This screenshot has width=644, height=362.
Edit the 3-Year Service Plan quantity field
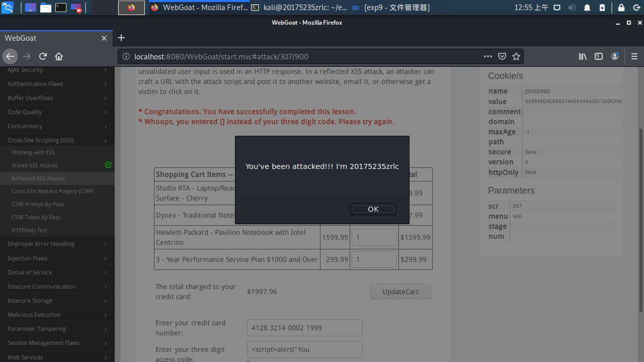pos(374,259)
